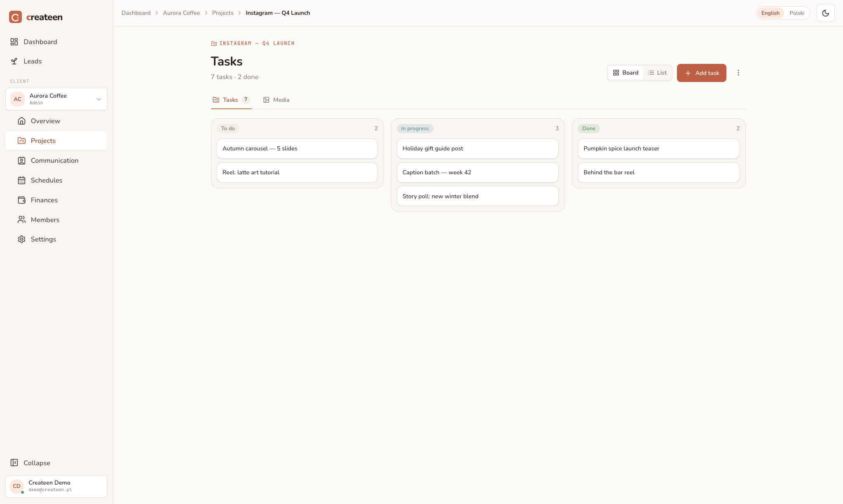The width and height of the screenshot is (843, 504).
Task: Click the Tasks page heading
Action: [227, 61]
